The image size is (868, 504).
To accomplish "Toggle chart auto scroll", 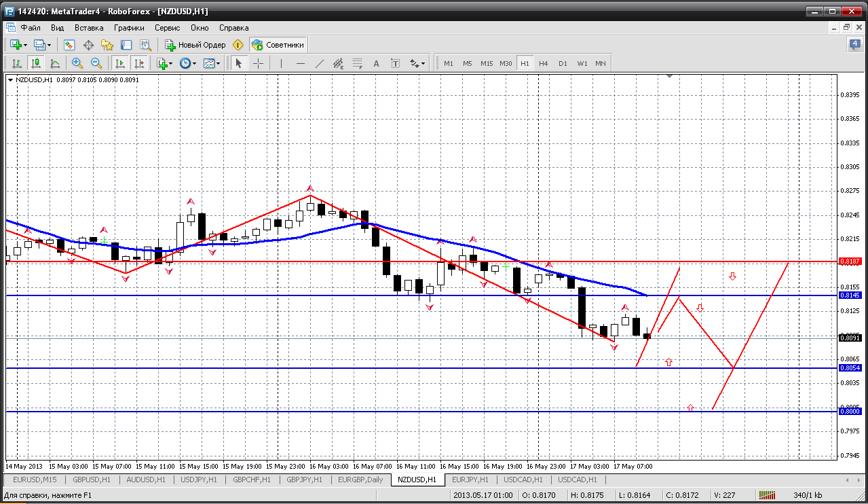I will 120,63.
